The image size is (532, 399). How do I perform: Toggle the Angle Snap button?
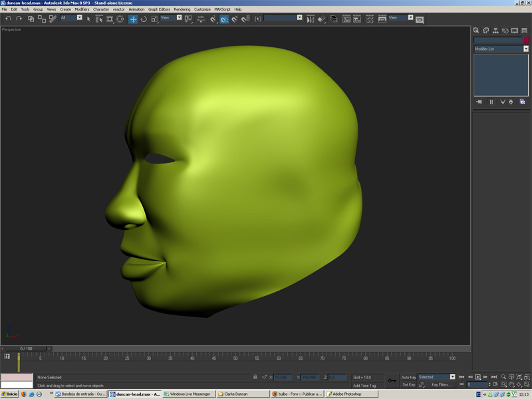pos(224,19)
